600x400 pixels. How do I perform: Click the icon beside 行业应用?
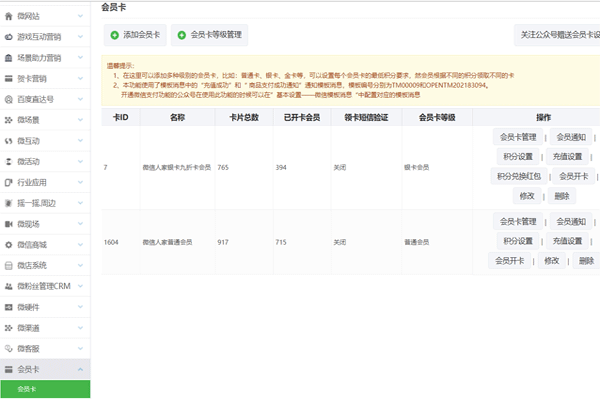8,183
